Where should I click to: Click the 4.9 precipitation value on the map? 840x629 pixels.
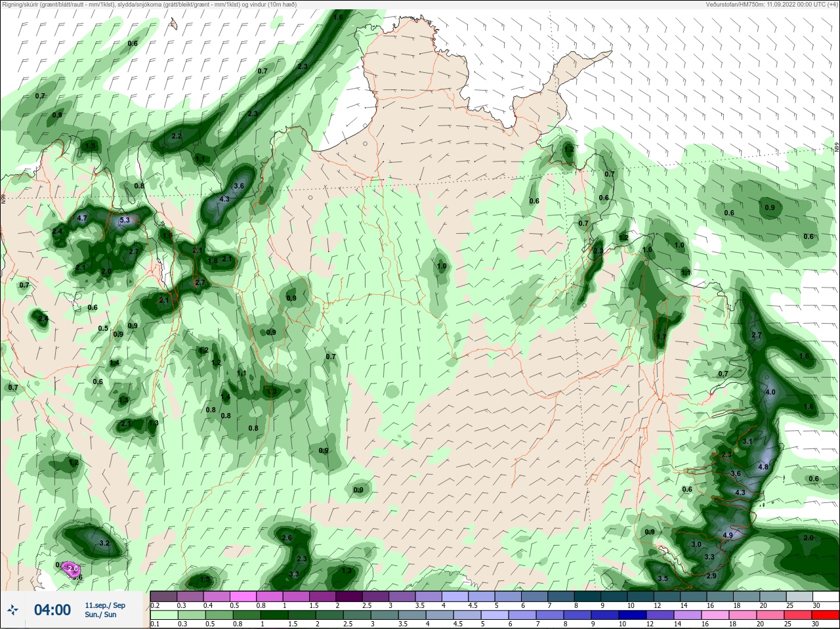[728, 536]
